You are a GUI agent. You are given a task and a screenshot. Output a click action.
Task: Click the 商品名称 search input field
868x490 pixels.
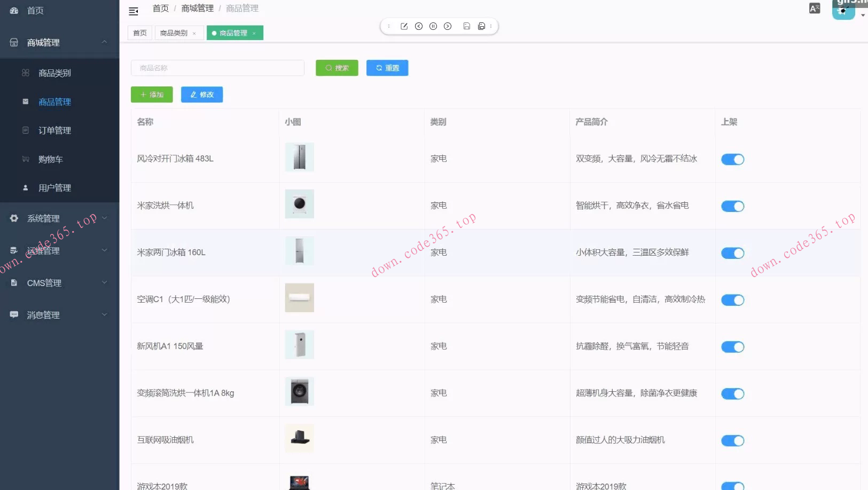217,68
